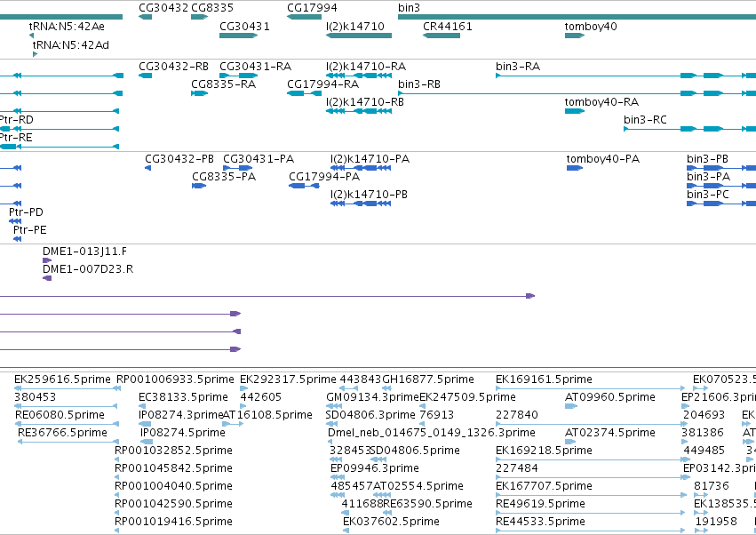756x535 pixels.
Task: Click the CG30431 gene bar glyph
Action: [x=238, y=36]
